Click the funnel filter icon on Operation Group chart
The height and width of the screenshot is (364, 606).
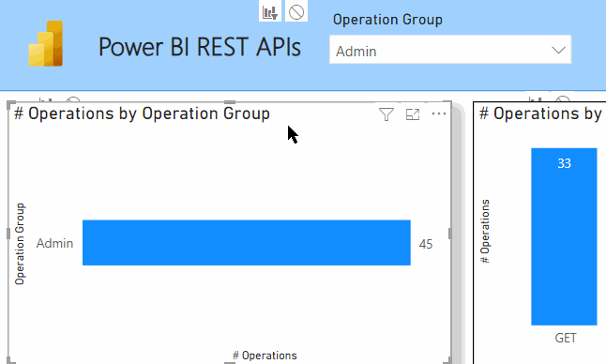pos(386,114)
